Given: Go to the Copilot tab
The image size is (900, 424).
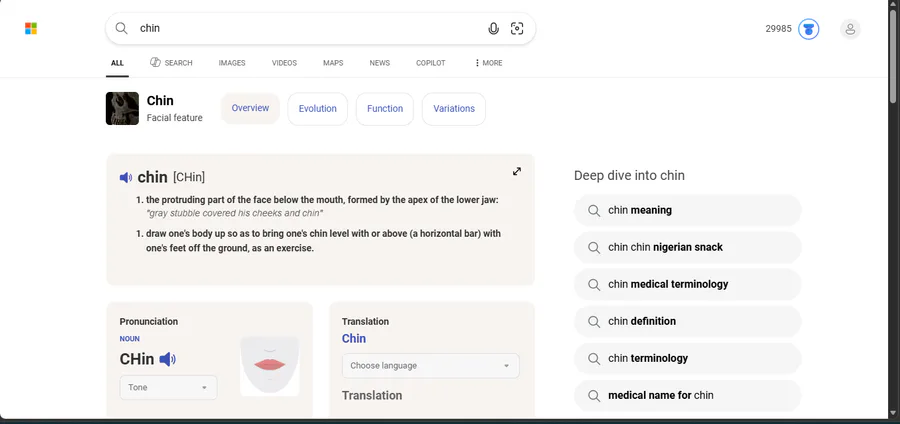Looking at the screenshot, I should tap(431, 63).
